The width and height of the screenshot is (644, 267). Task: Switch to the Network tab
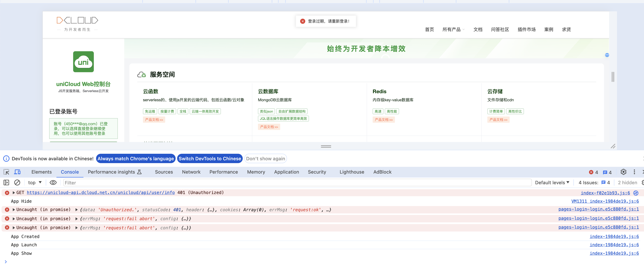[191, 172]
